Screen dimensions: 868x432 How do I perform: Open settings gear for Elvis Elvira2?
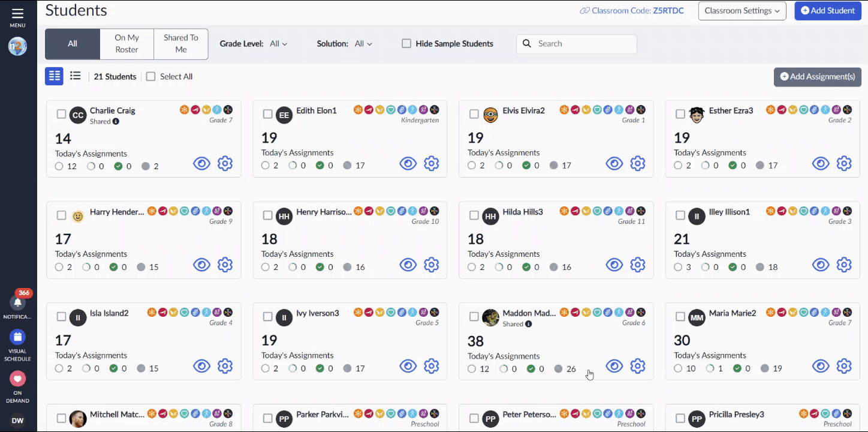pos(638,163)
